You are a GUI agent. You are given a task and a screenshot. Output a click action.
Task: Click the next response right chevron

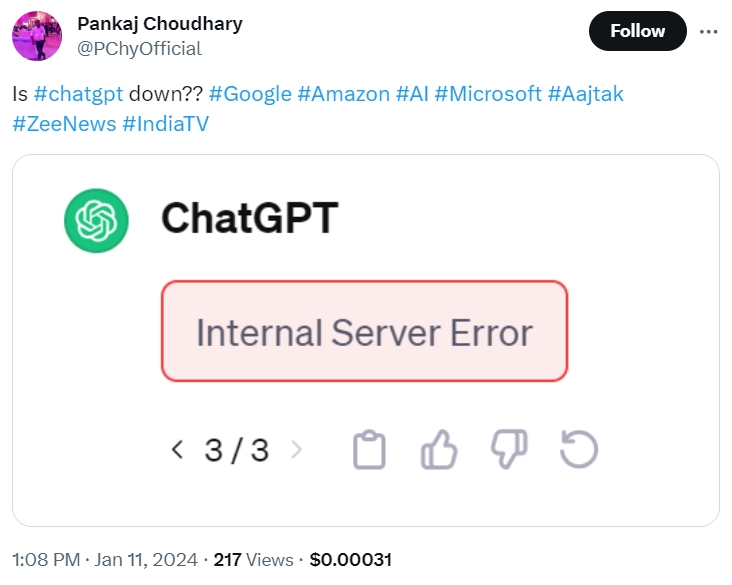click(x=296, y=450)
